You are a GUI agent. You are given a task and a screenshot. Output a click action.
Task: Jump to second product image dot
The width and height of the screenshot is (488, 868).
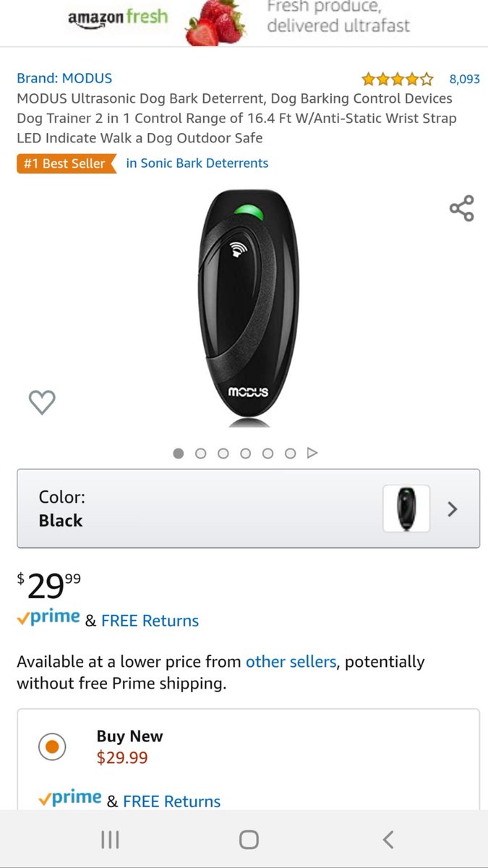point(201,454)
